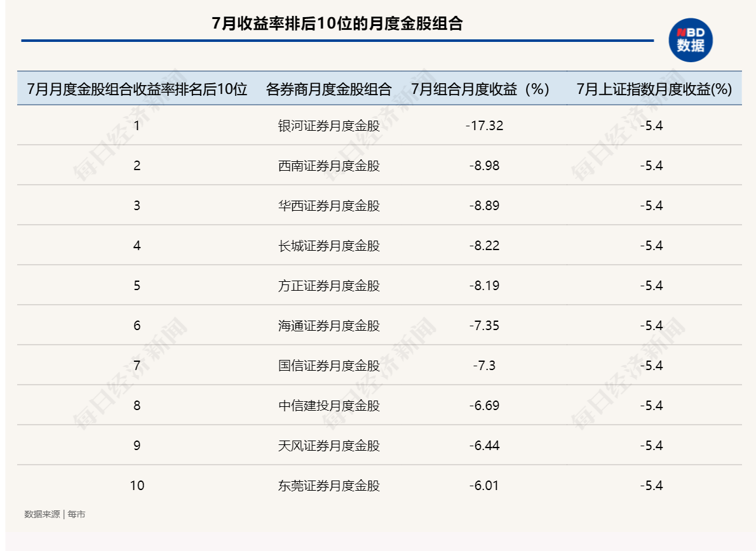756x551 pixels.
Task: Click the value -6.69
Action: (485, 406)
